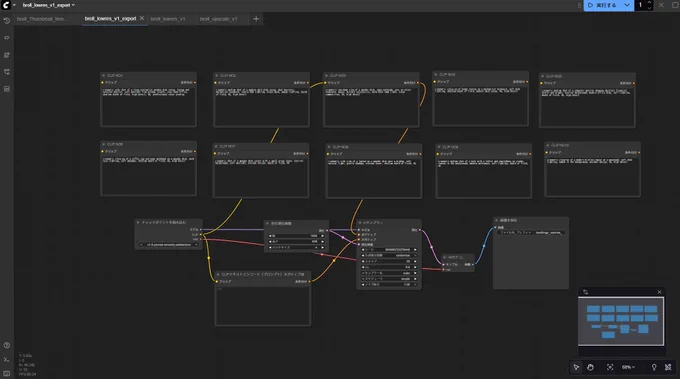Image resolution: width=680 pixels, height=379 pixels.
Task: Cancel the current run with X icon
Action: pyautogui.click(x=661, y=5)
